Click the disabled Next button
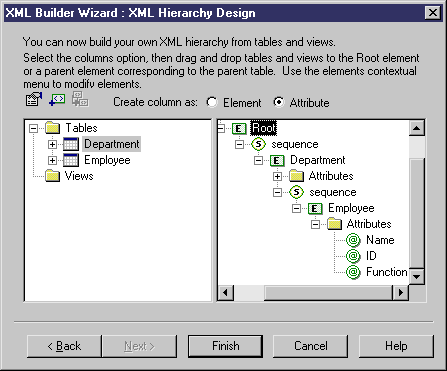 [x=139, y=346]
